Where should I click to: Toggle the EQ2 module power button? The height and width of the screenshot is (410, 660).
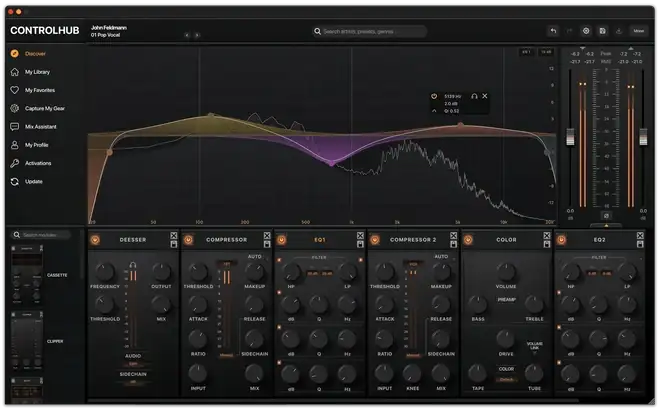(562, 240)
